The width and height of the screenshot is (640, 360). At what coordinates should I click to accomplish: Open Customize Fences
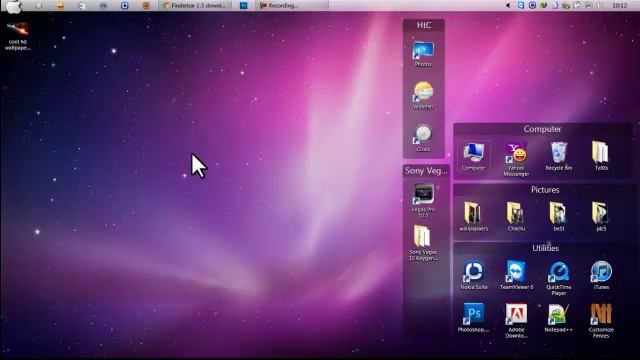click(601, 321)
